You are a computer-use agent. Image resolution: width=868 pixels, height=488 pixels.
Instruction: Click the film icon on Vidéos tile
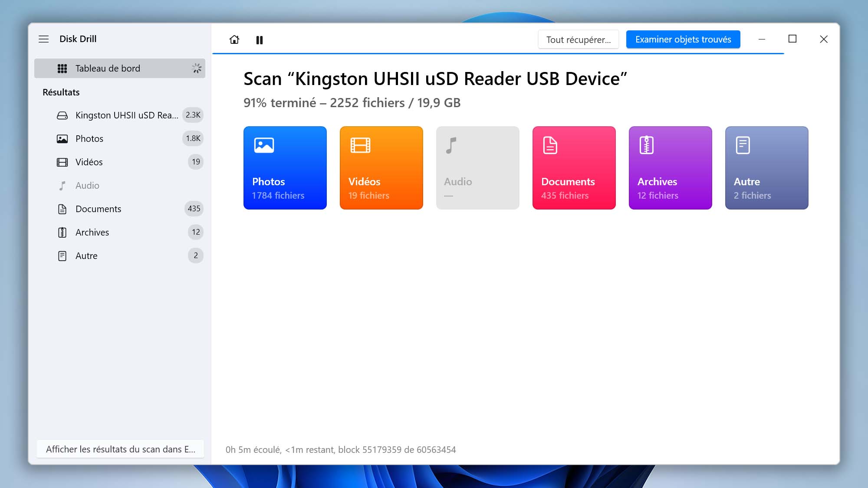click(x=360, y=145)
